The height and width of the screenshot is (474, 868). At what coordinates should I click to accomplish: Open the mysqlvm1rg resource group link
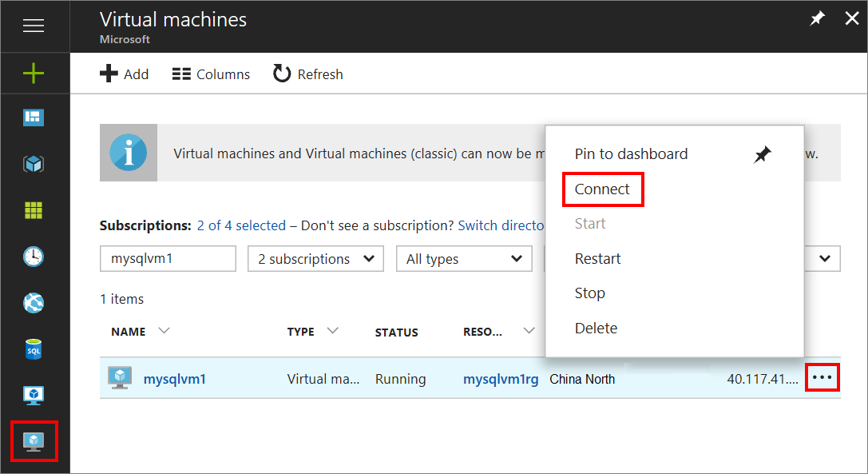[501, 379]
